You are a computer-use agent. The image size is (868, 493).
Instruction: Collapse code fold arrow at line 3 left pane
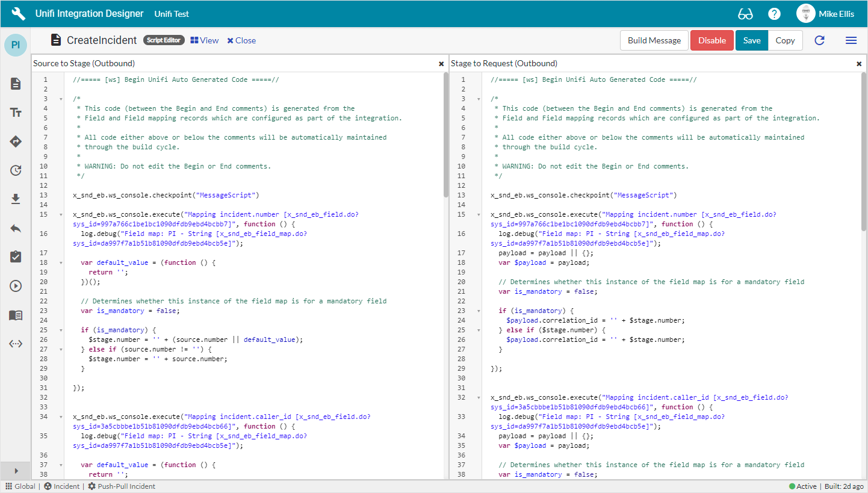click(x=60, y=99)
